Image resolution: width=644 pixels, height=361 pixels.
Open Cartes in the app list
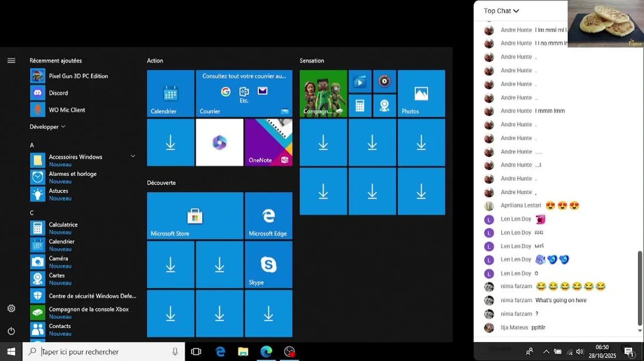83,279
